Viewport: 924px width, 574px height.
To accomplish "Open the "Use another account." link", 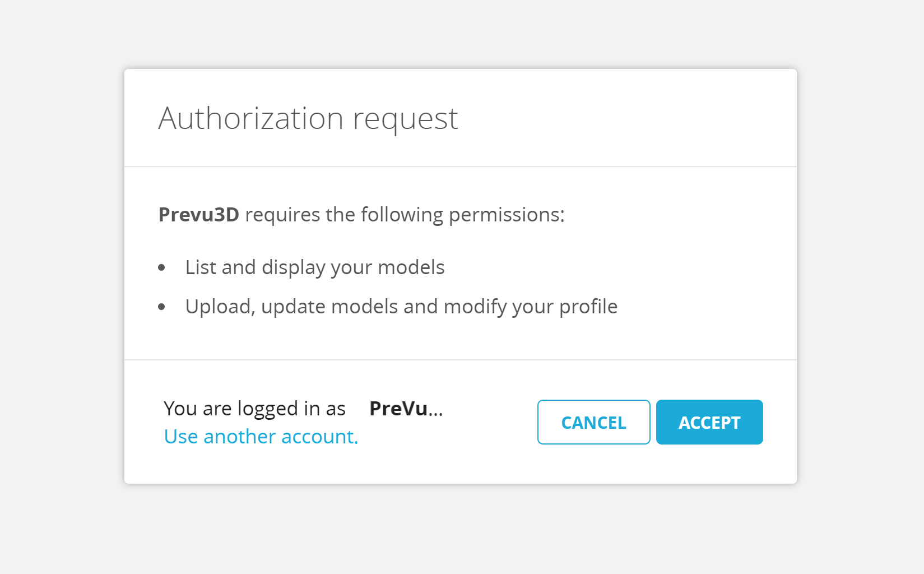I will 261,437.
